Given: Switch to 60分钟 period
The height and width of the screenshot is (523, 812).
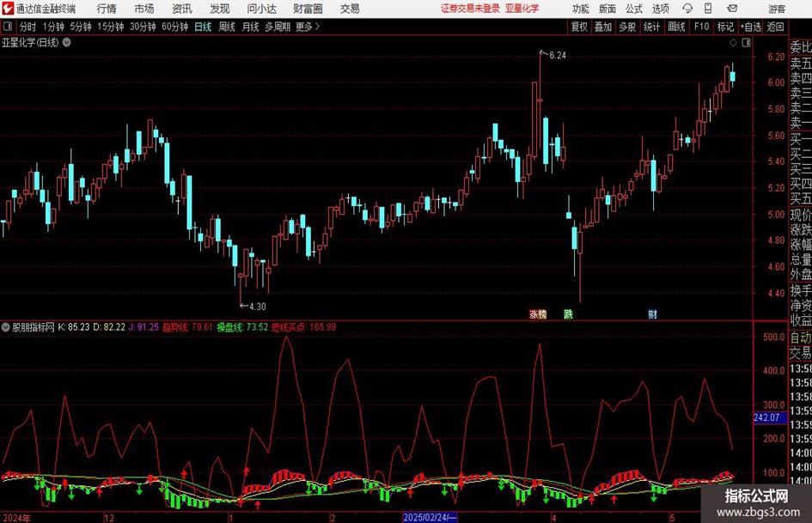Looking at the screenshot, I should click(x=174, y=27).
